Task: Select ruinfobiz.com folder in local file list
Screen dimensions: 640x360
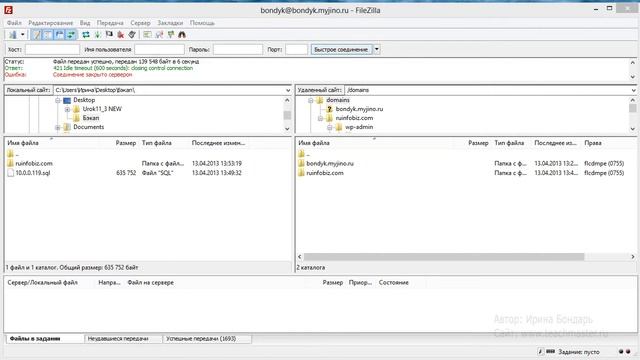Action: (34, 163)
